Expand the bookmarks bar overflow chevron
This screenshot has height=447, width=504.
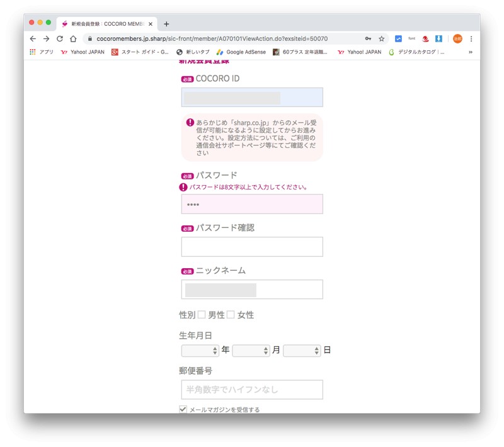pyautogui.click(x=470, y=52)
